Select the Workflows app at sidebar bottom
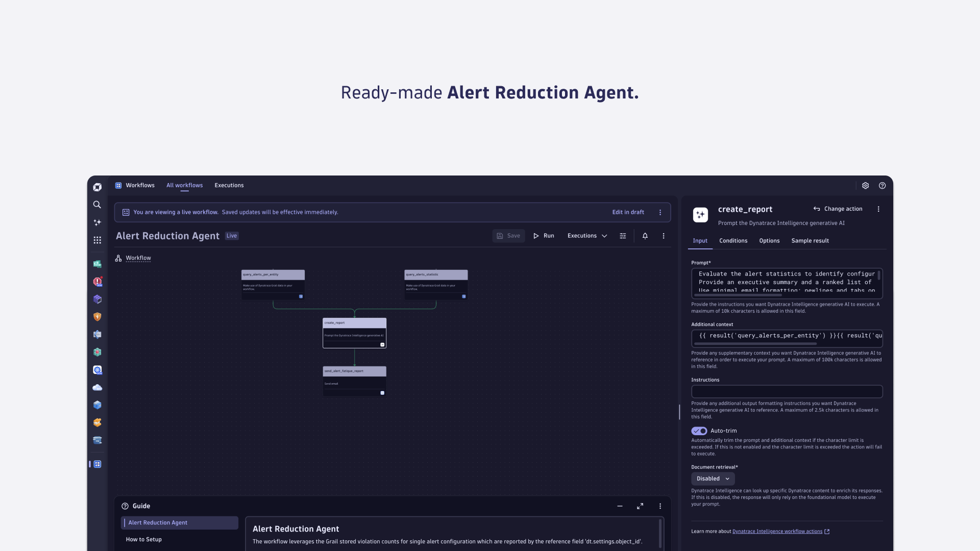 [97, 464]
